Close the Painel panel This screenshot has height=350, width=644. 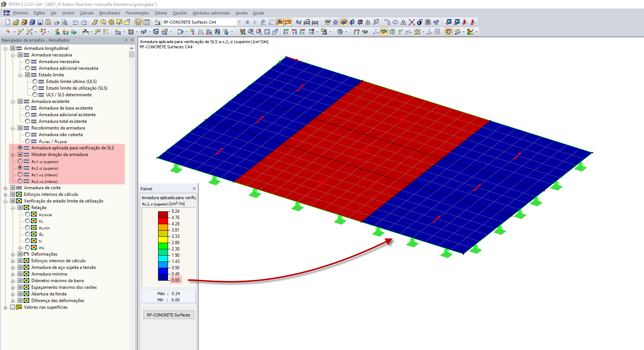coord(194,189)
